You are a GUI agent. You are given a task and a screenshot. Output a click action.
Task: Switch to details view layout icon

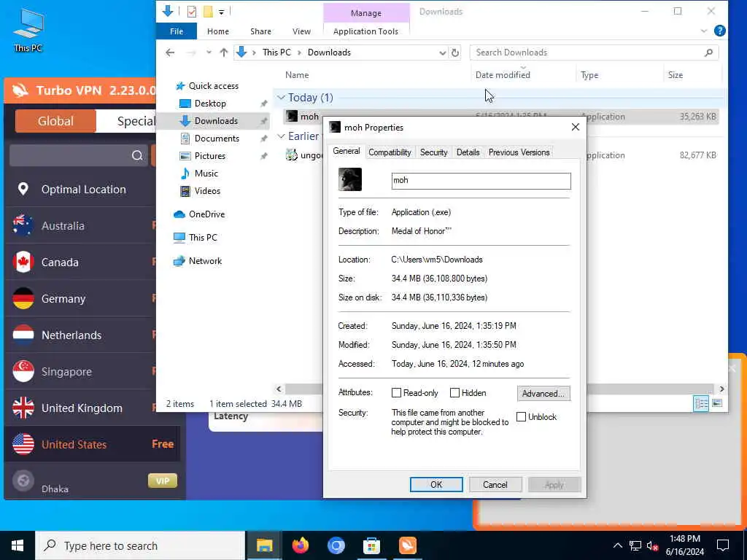tap(701, 403)
